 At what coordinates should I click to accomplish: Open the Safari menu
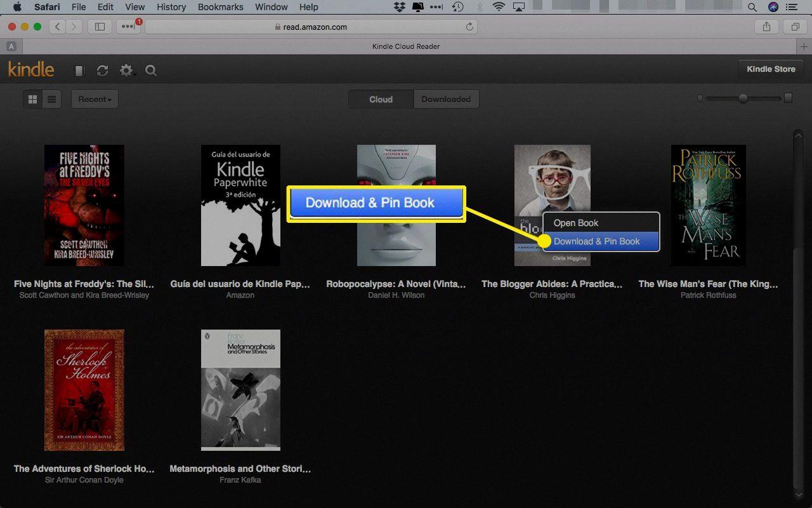tap(47, 7)
